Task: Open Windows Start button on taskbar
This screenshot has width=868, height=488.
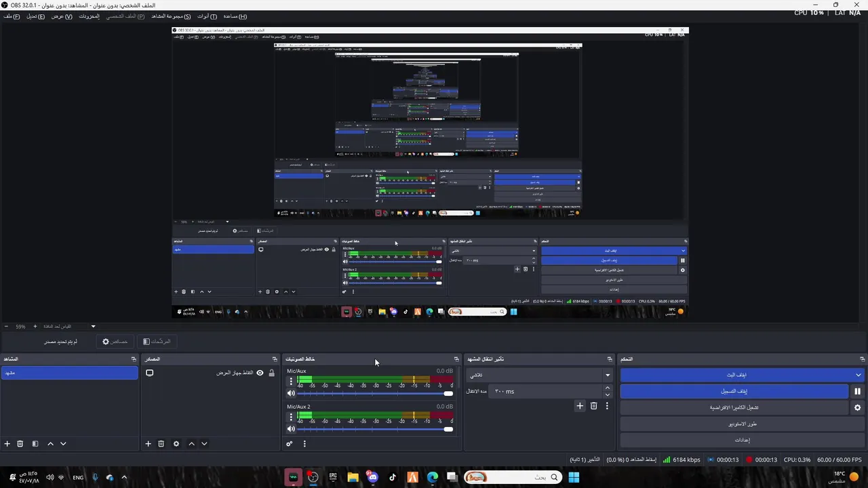Action: point(574,477)
